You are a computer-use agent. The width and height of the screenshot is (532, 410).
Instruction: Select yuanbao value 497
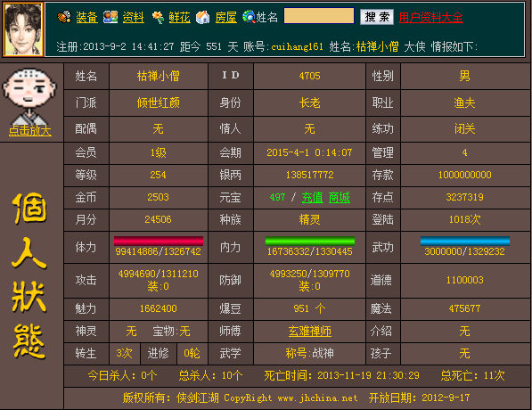point(277,197)
